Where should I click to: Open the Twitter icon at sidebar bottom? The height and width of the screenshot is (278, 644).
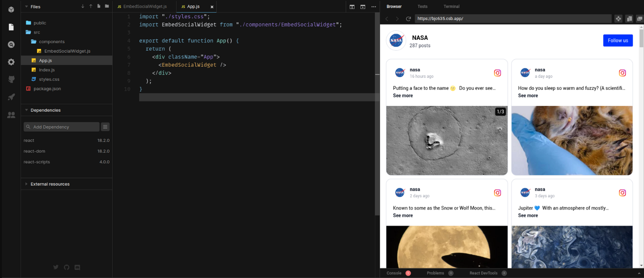click(56, 267)
